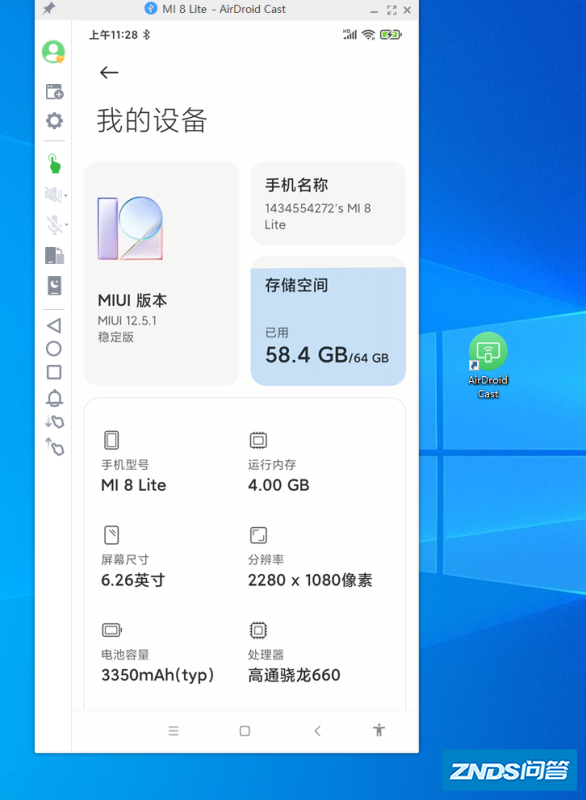Screen dimensions: 586x800
Task: Open the 手机名称 card
Action: (x=328, y=203)
